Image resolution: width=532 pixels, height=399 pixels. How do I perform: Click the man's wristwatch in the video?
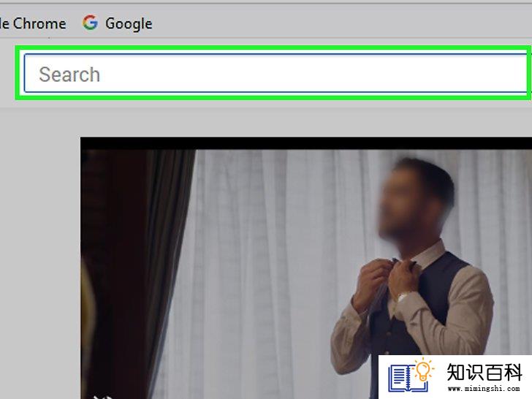click(x=403, y=296)
